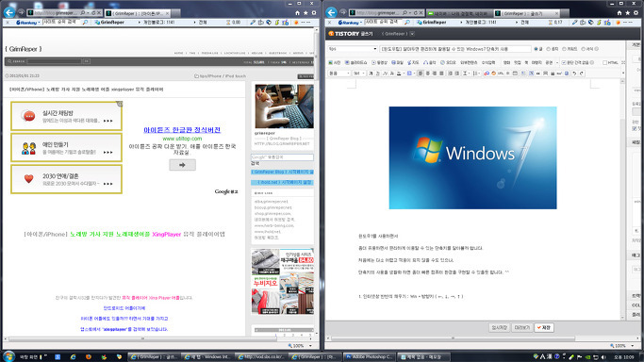Click the 임시저장 temporary save button
This screenshot has height=362, width=644.
[x=499, y=327]
